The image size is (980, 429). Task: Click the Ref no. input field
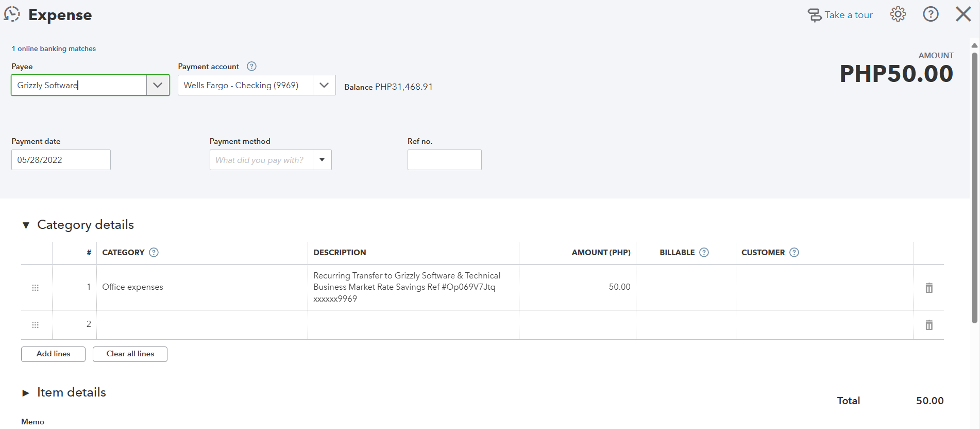(x=444, y=160)
